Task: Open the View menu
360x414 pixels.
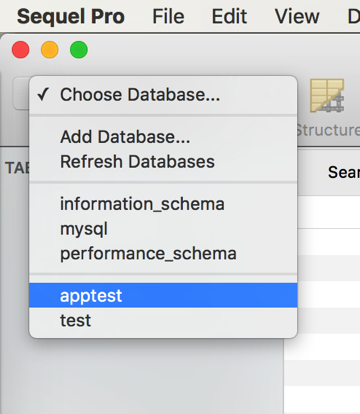Action: point(297,16)
